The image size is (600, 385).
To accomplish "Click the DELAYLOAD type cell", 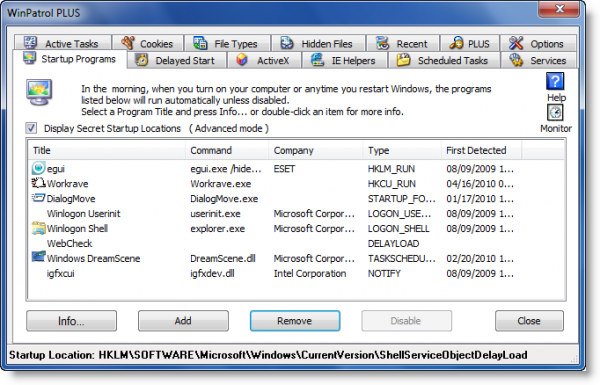I will 393,243.
